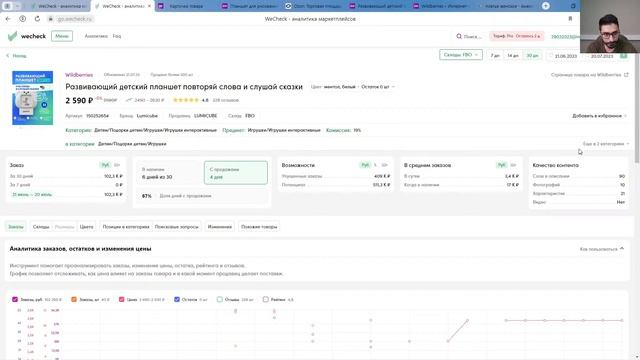This screenshot has height=360, width=640.
Task: Select the 7 дн period
Action: click(x=495, y=56)
